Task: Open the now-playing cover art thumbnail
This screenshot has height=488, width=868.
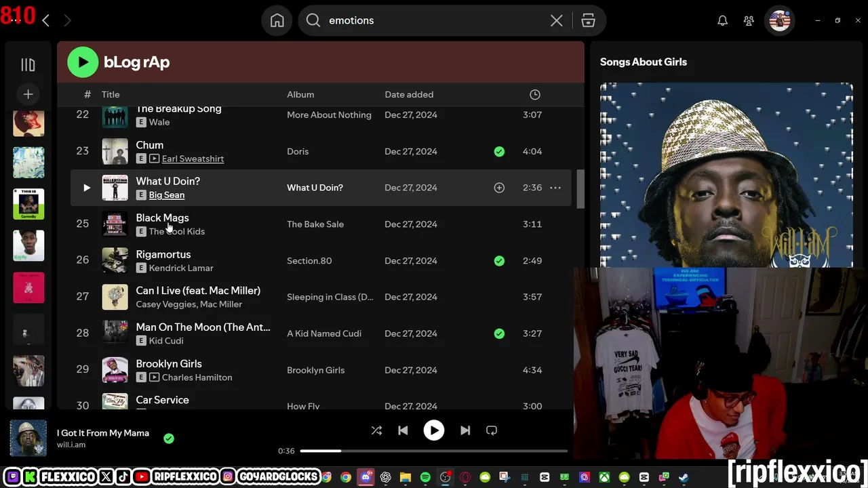Action: coord(28,438)
